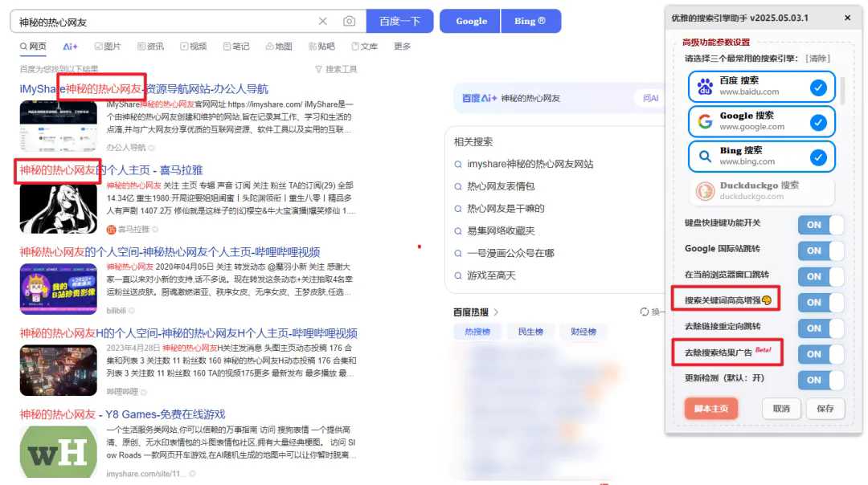Clear the search box with the X icon

point(323,21)
